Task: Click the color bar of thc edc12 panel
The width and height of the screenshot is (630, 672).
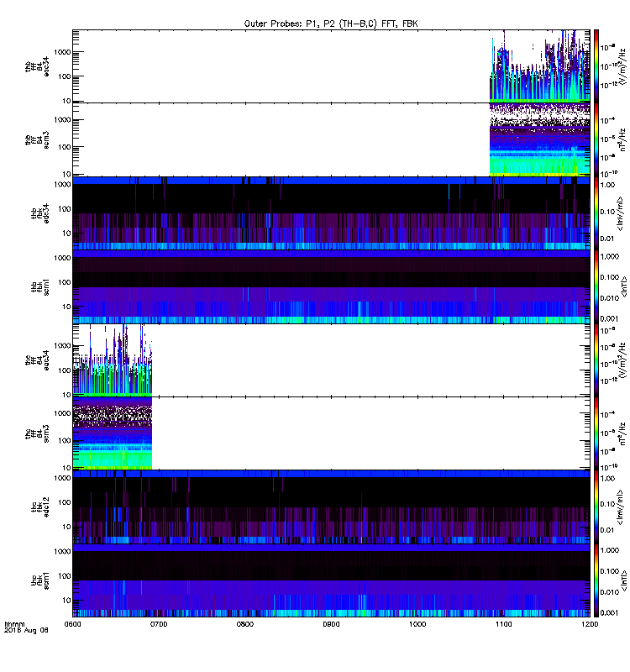Action: point(596,507)
